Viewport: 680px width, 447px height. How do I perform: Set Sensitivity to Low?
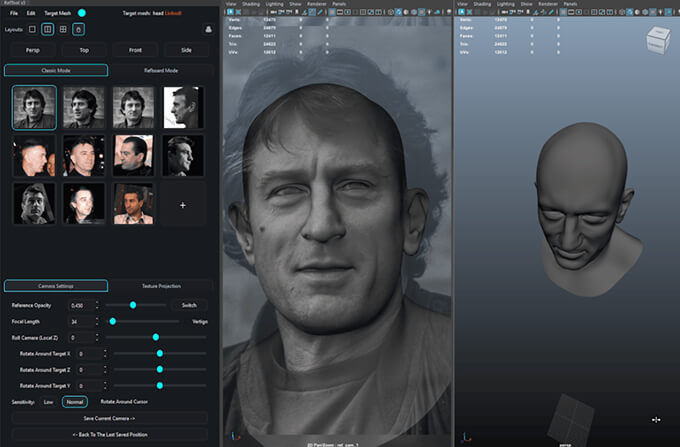point(49,401)
